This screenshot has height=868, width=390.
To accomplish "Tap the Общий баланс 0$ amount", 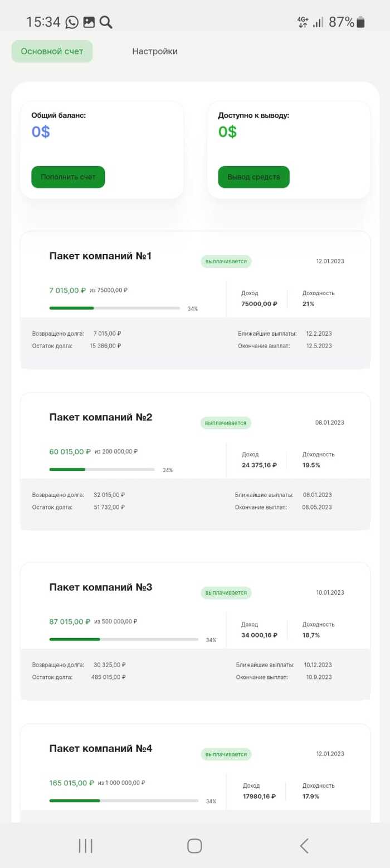I will tap(41, 132).
